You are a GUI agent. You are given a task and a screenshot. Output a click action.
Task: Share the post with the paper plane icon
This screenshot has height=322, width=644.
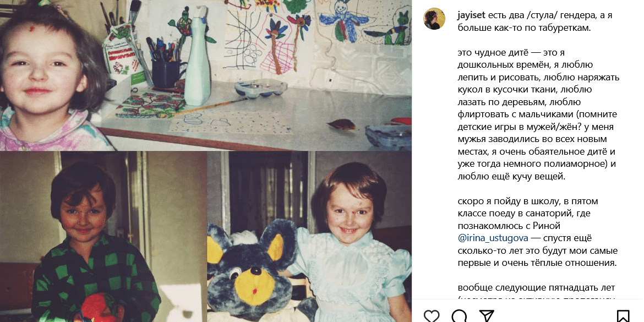pos(487,316)
